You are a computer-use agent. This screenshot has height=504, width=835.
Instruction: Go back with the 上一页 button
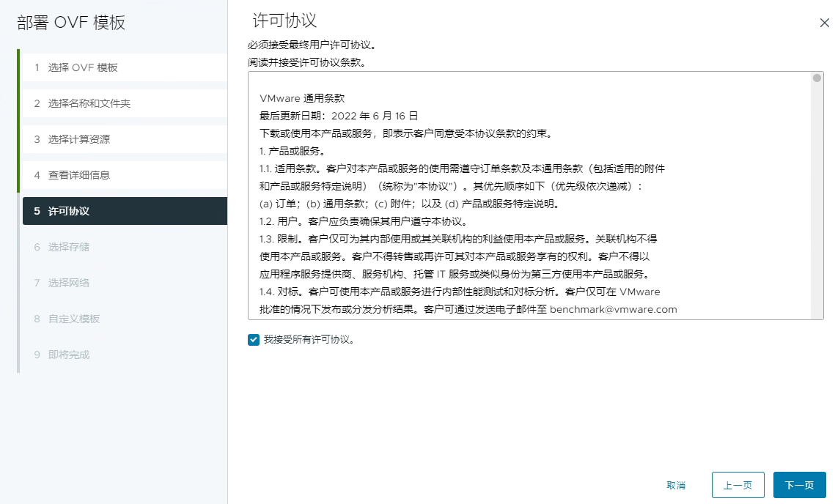click(x=737, y=485)
